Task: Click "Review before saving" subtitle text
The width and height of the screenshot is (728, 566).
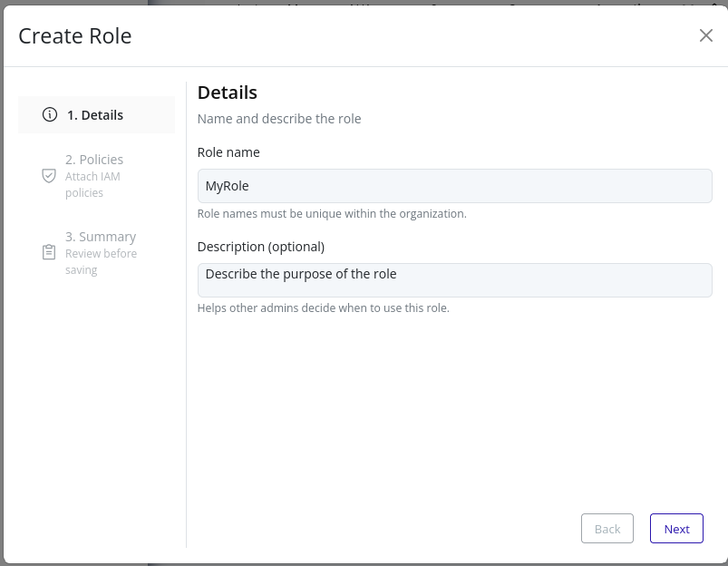Action: click(x=101, y=261)
